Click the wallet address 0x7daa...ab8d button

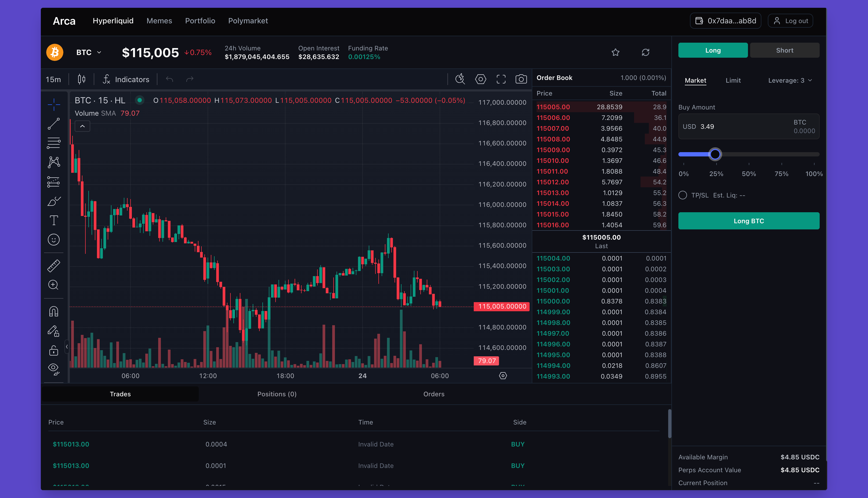[x=726, y=21]
